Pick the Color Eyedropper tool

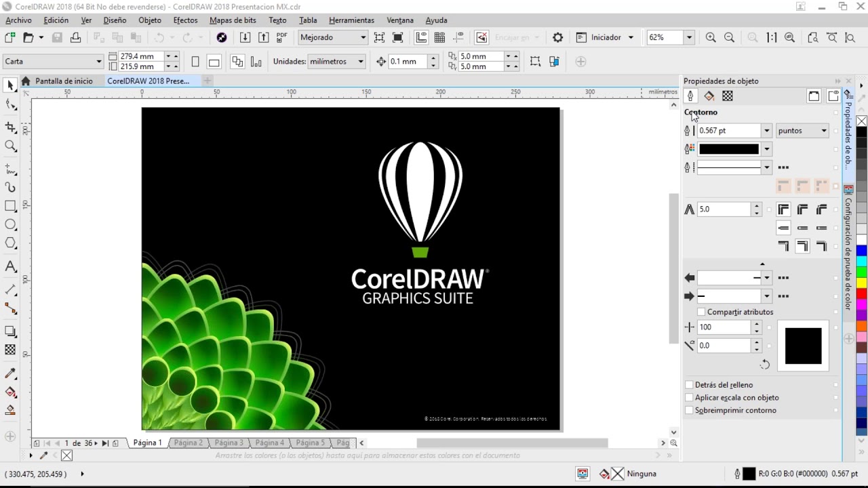click(x=10, y=373)
